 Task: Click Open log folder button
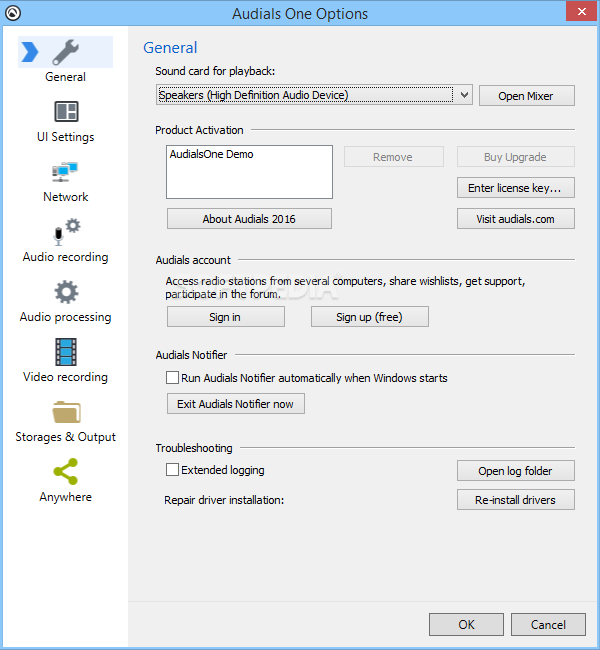(515, 471)
